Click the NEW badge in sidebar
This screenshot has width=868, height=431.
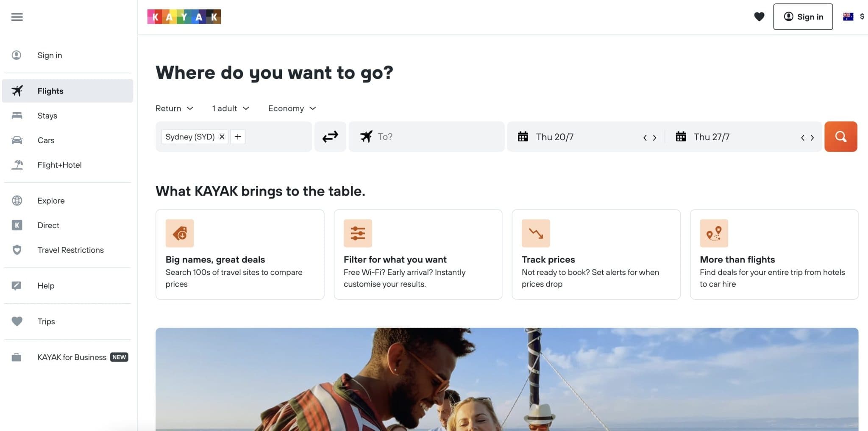119,357
